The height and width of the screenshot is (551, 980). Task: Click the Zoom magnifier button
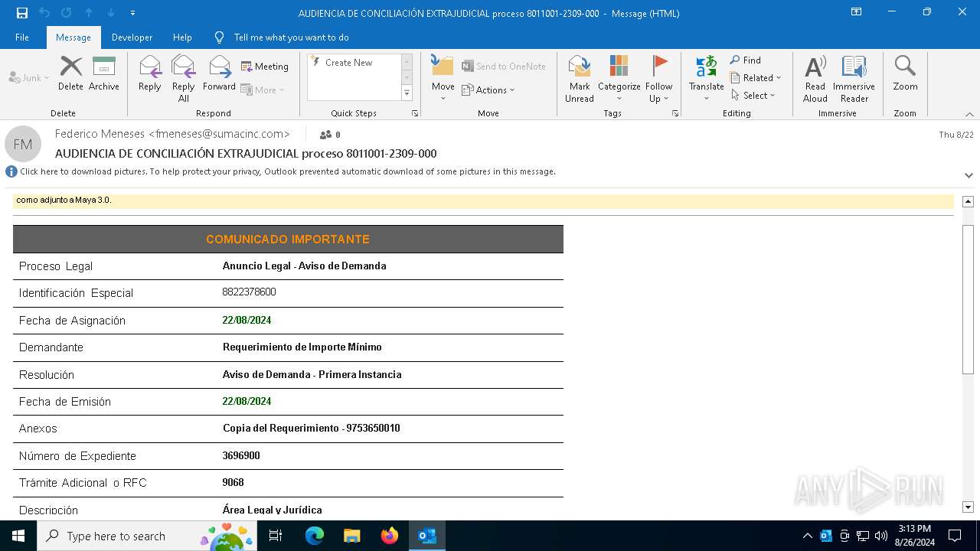tap(905, 73)
